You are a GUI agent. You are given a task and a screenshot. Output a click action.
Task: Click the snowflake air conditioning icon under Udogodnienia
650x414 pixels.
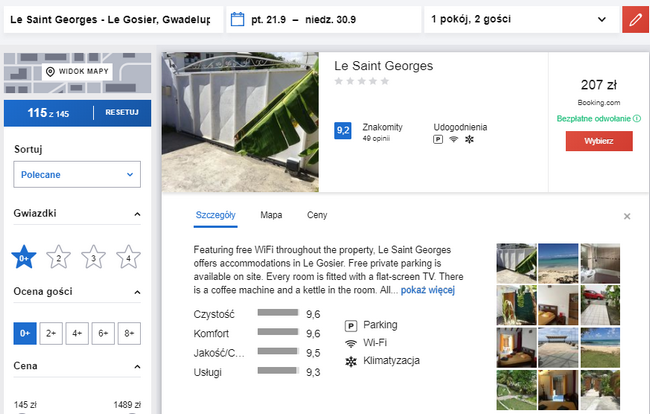tap(469, 139)
